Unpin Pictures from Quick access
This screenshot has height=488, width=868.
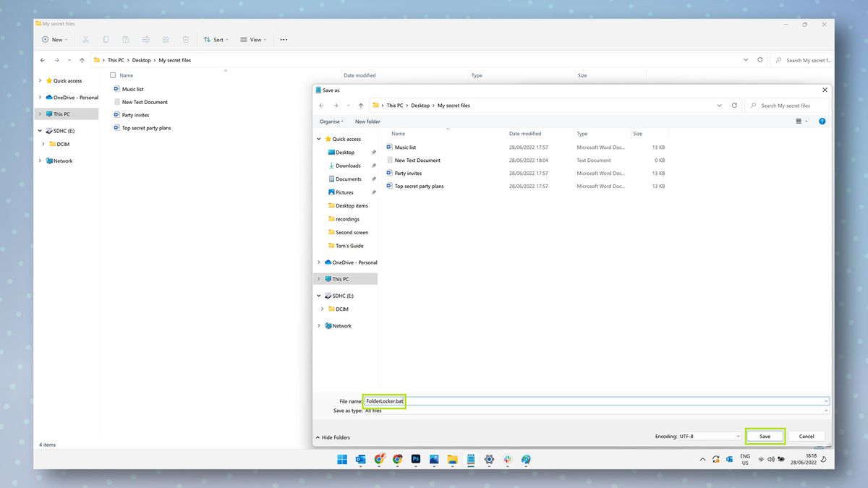(373, 192)
